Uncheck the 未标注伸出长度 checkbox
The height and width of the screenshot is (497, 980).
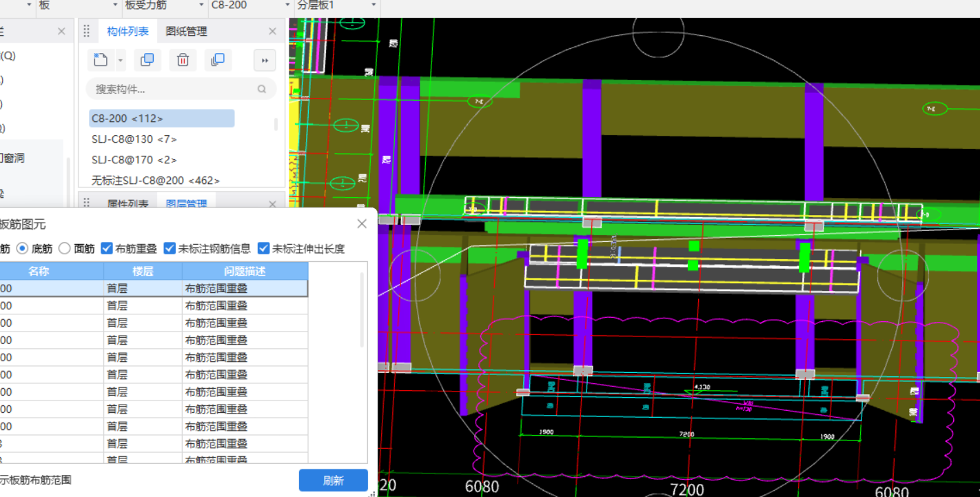tap(263, 248)
